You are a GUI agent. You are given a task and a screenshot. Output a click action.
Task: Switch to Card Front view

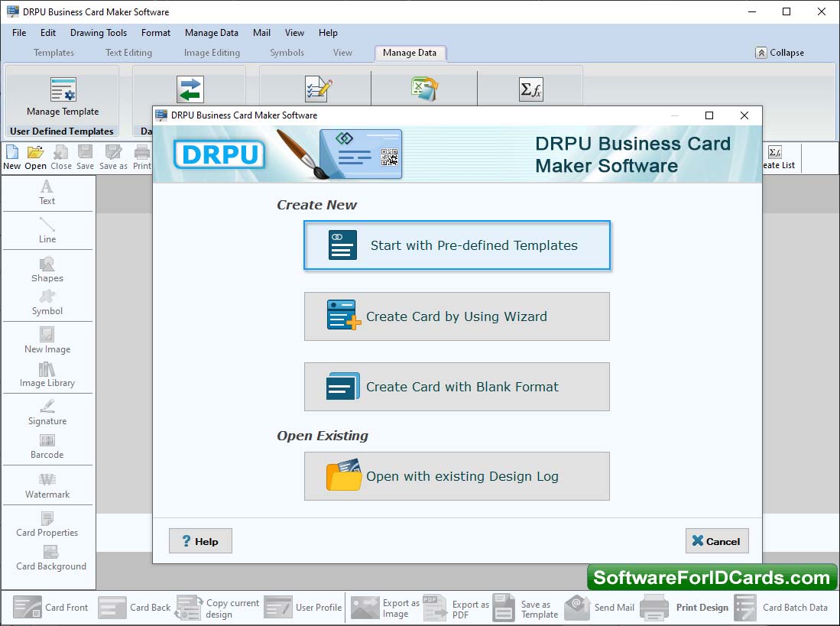pyautogui.click(x=50, y=607)
